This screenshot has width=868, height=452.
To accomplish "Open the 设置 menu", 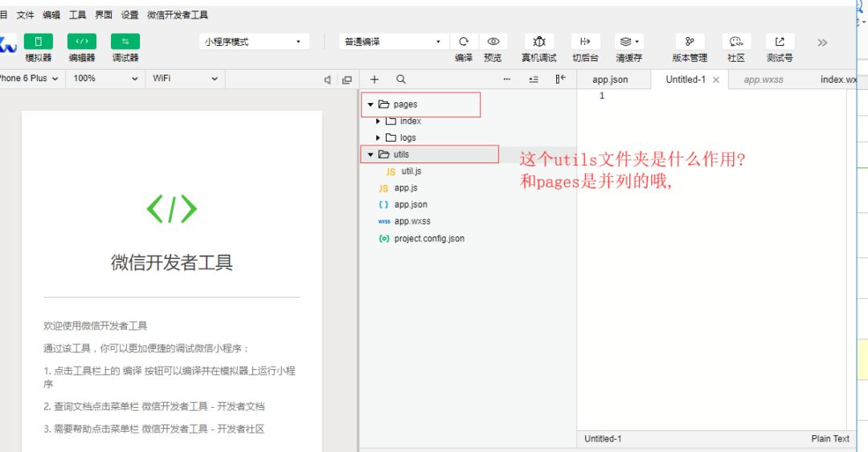I will 130,15.
